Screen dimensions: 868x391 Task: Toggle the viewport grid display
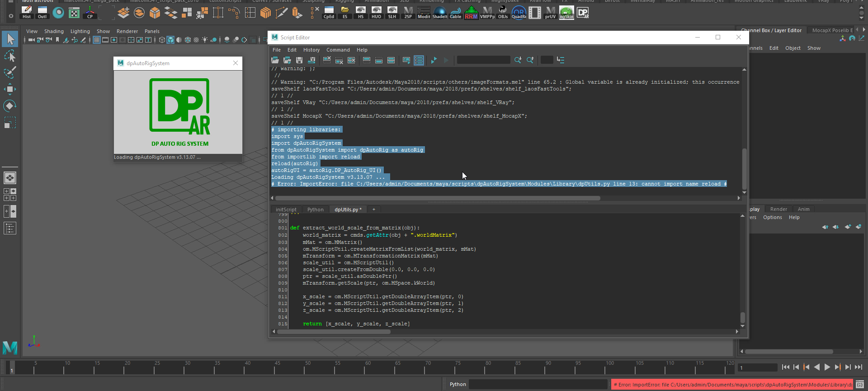[x=97, y=40]
